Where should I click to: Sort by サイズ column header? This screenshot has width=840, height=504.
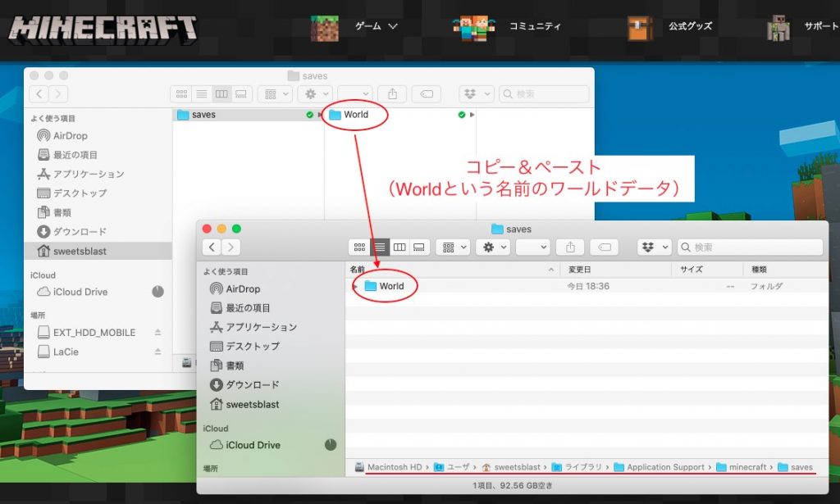pyautogui.click(x=707, y=270)
